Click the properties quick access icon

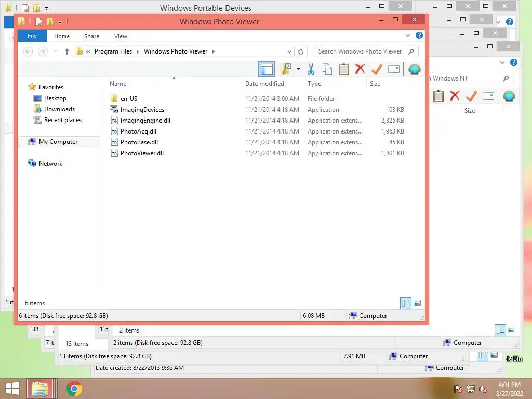[38, 22]
